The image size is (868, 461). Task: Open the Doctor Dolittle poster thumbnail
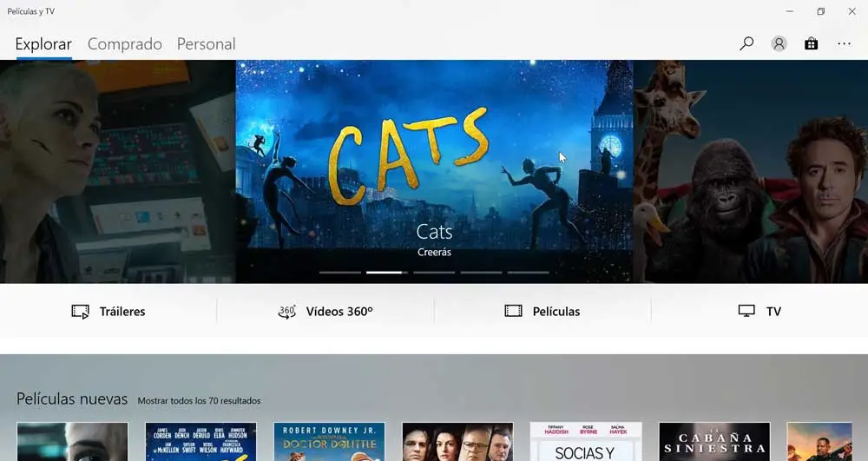click(x=329, y=442)
